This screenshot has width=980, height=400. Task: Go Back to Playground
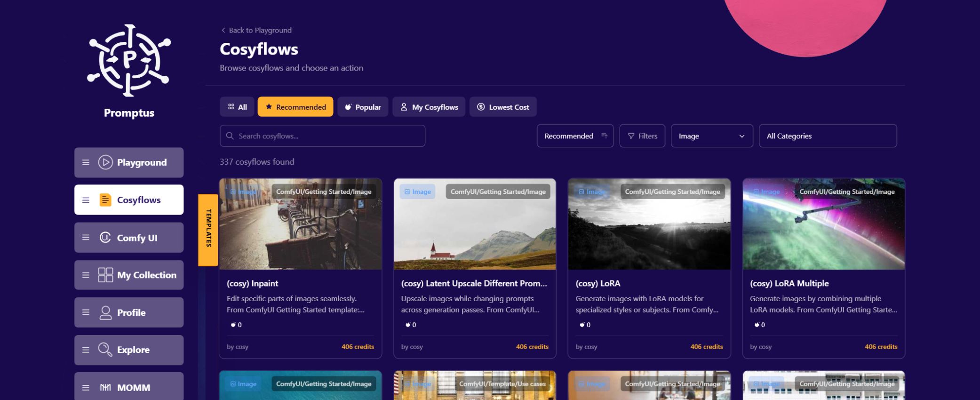coord(256,30)
